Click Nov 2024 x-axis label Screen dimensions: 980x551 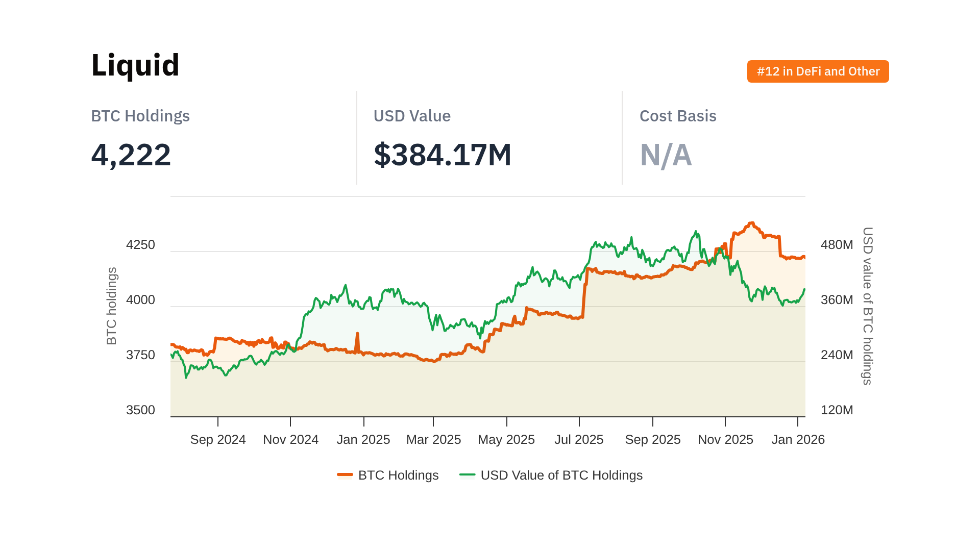(x=290, y=439)
